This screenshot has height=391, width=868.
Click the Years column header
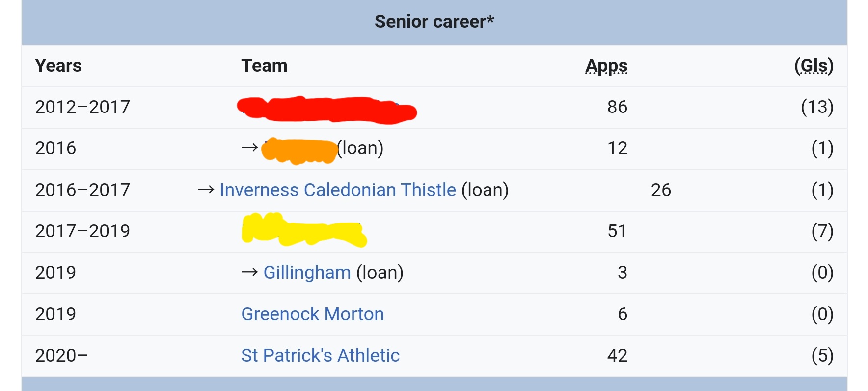click(x=58, y=66)
